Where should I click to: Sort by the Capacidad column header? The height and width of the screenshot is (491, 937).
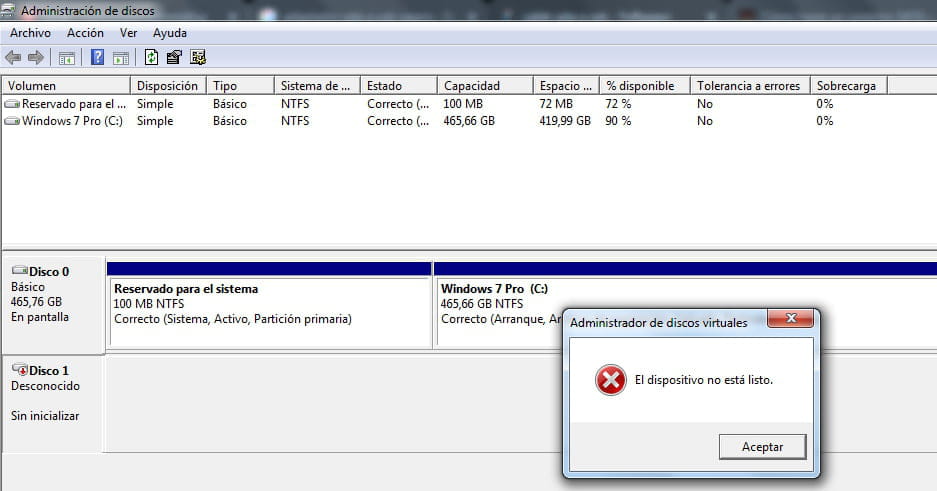485,85
